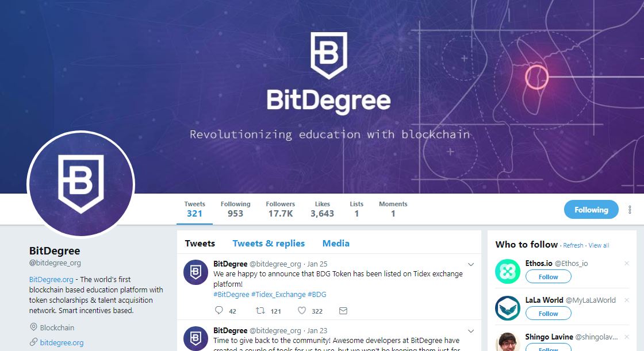Open the Followers count
The width and height of the screenshot is (644, 351).
click(281, 209)
